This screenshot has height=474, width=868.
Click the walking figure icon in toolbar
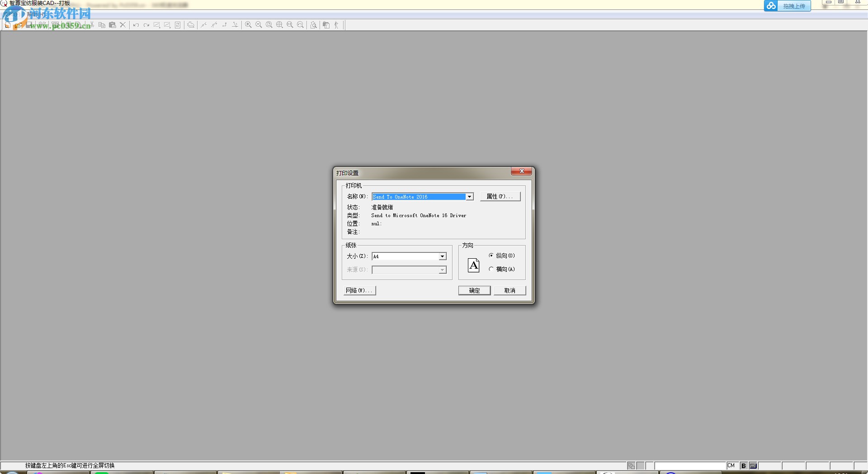click(336, 25)
